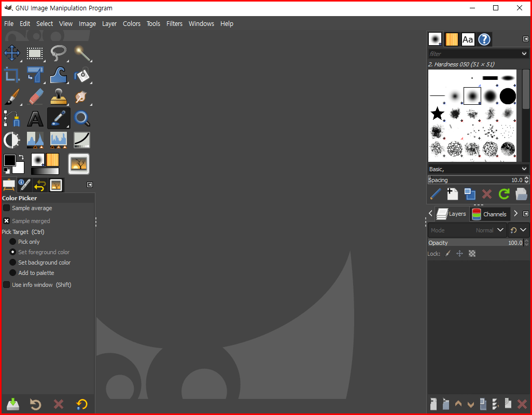Screen dimensions: 532x415
Task: Click Save Tool Preset icon at bottom left
Action: [13, 404]
